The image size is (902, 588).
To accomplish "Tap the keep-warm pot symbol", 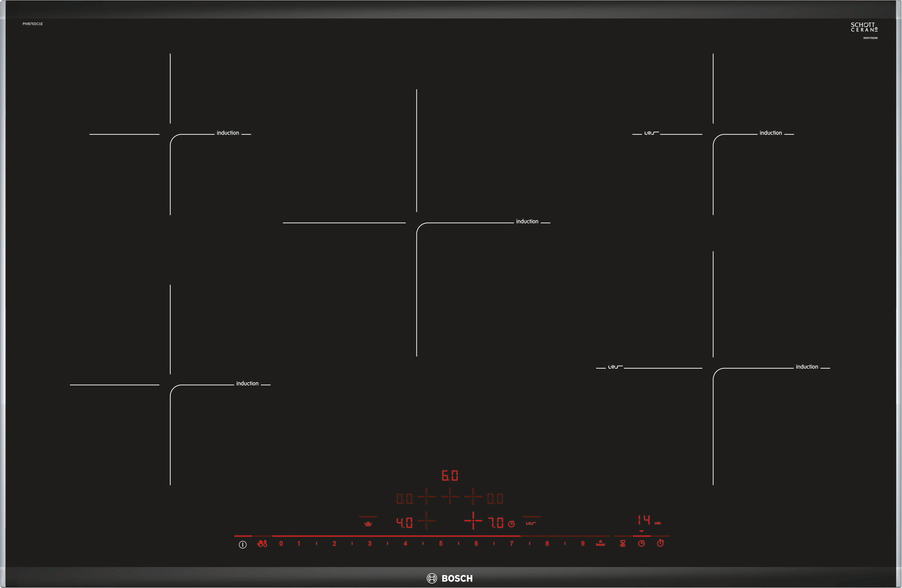I will [368, 524].
